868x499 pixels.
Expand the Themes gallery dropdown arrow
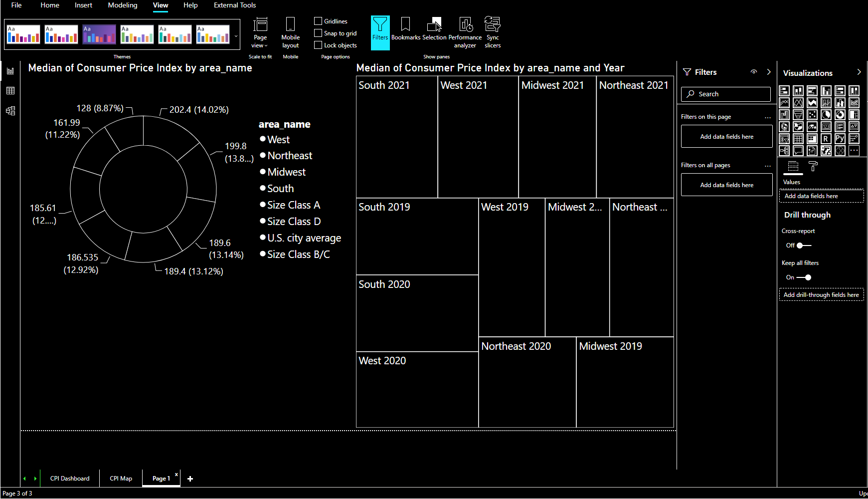click(x=236, y=36)
